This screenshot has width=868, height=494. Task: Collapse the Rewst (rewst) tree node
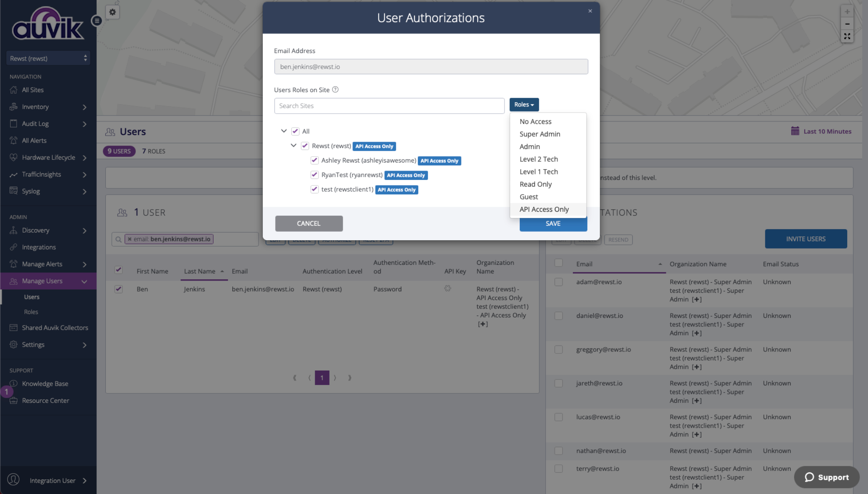(x=293, y=146)
